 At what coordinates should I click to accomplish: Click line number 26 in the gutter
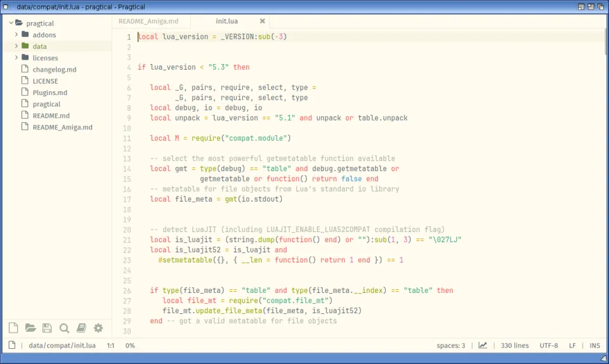127,290
